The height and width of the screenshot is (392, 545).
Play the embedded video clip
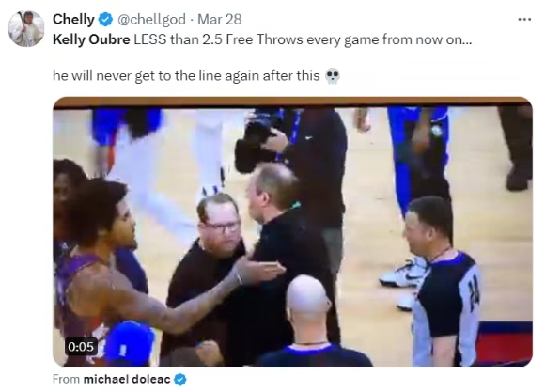(292, 231)
